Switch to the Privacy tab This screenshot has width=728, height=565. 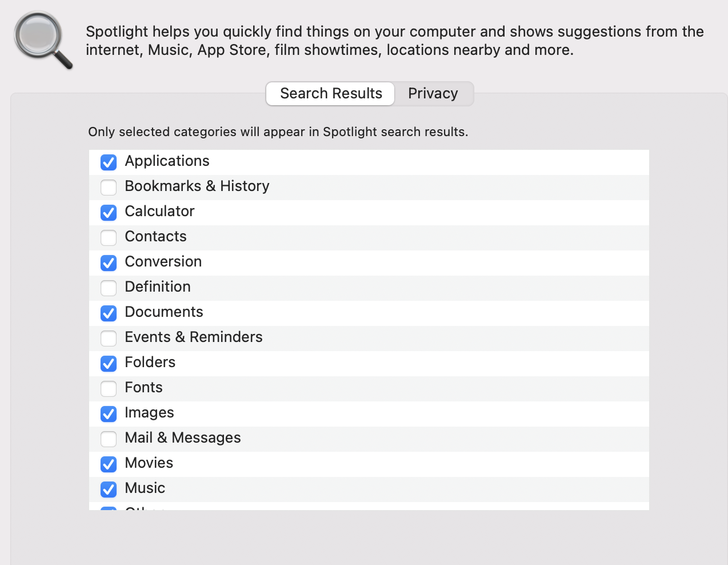pyautogui.click(x=433, y=93)
